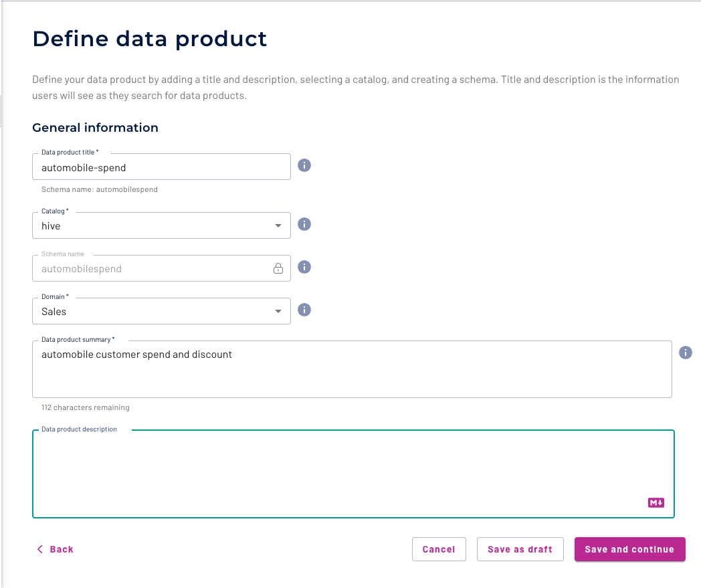Click info icon next to Catalog field
The image size is (701, 588).
(x=304, y=224)
